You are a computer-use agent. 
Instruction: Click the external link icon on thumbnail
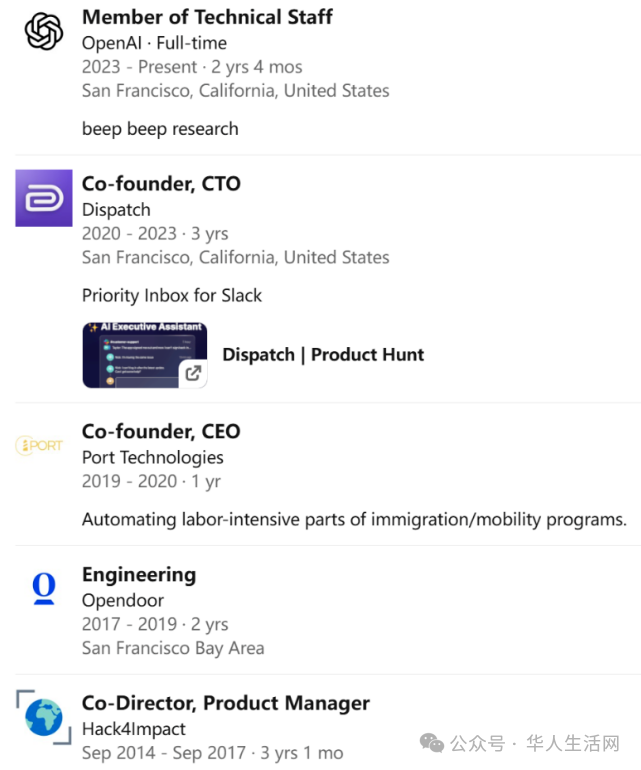[x=193, y=373]
